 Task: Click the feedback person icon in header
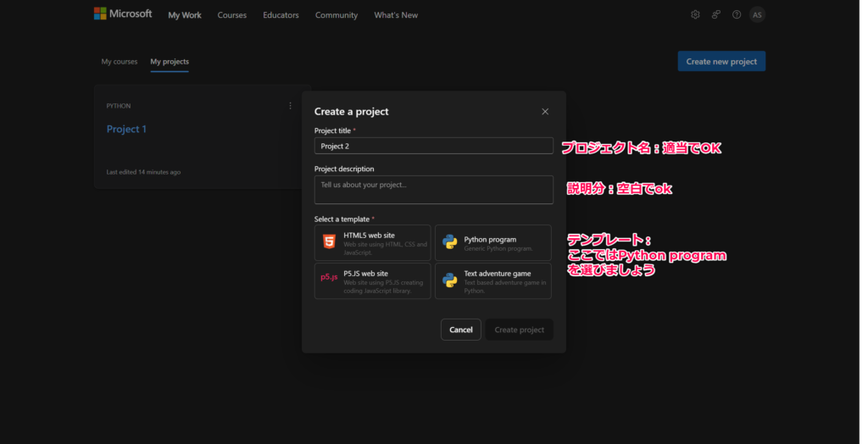716,14
